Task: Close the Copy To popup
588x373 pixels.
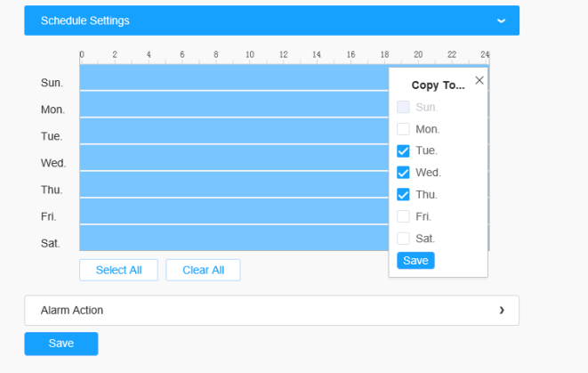Action: tap(479, 80)
